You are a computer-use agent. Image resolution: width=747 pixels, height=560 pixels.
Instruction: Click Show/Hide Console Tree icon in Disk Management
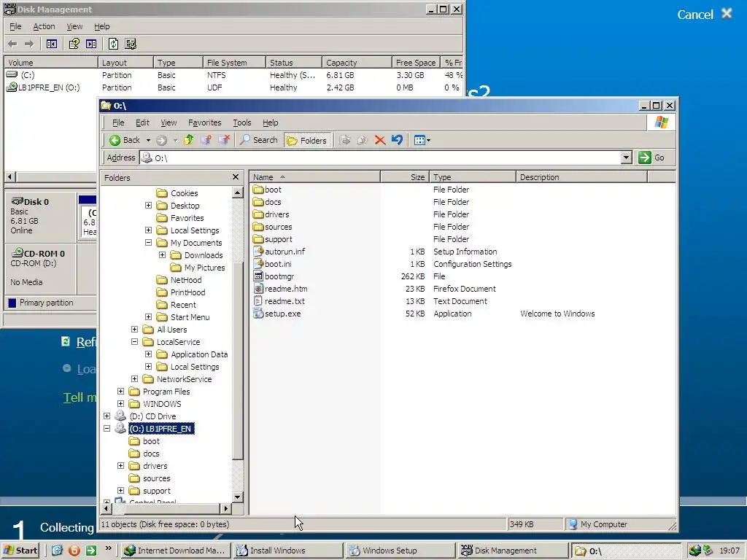pos(52,44)
